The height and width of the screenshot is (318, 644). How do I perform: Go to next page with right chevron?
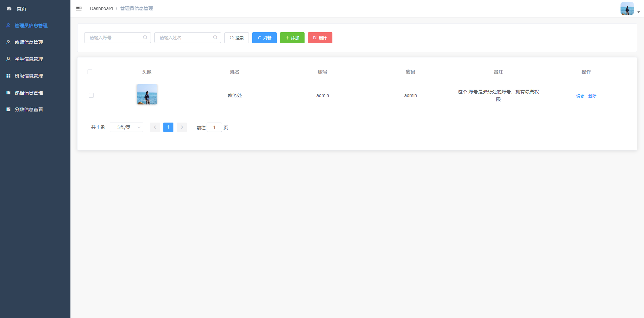tap(182, 127)
